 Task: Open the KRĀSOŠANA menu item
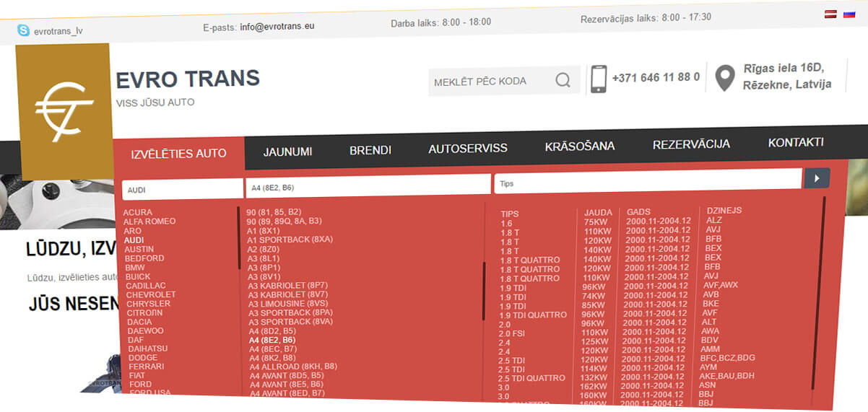coord(580,146)
